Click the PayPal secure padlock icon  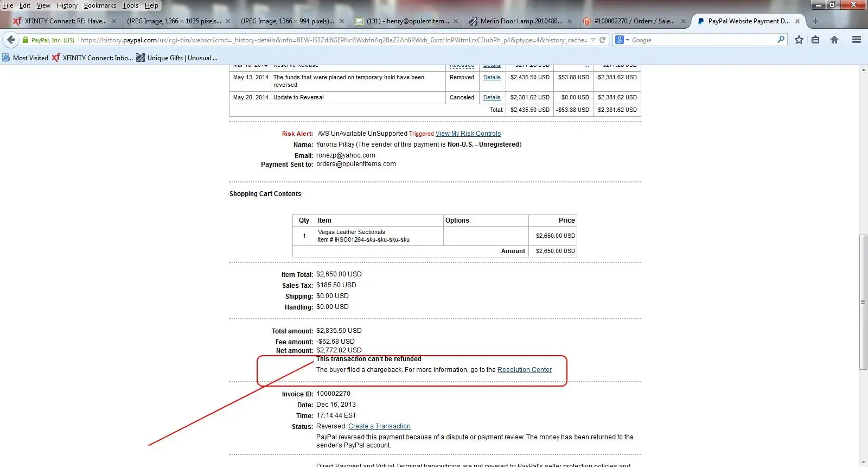(25, 40)
